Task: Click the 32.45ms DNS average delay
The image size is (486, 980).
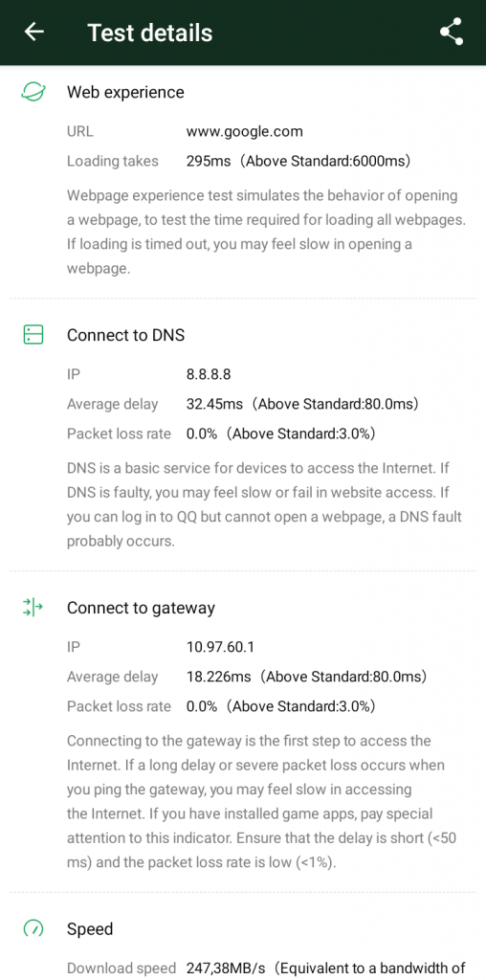Action: click(214, 404)
